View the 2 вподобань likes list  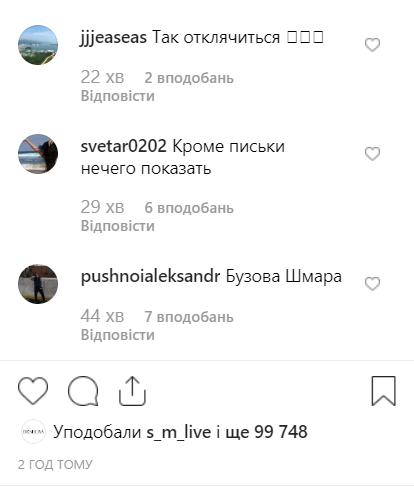pos(189,78)
